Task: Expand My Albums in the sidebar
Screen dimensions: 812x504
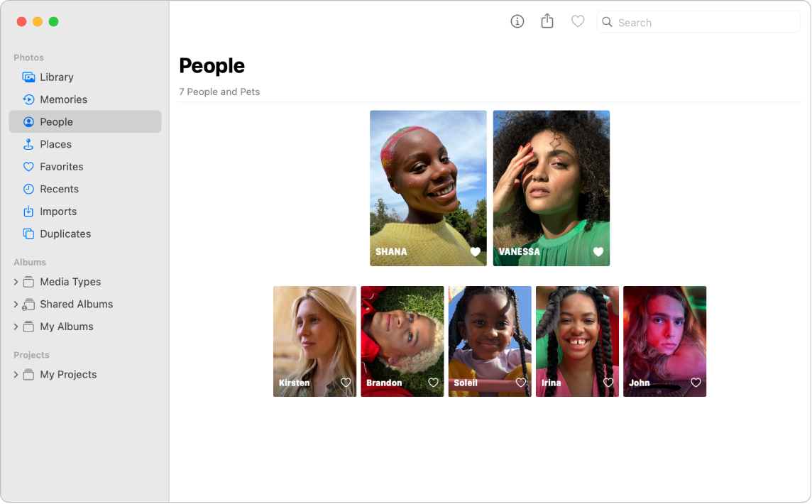Action: click(16, 327)
